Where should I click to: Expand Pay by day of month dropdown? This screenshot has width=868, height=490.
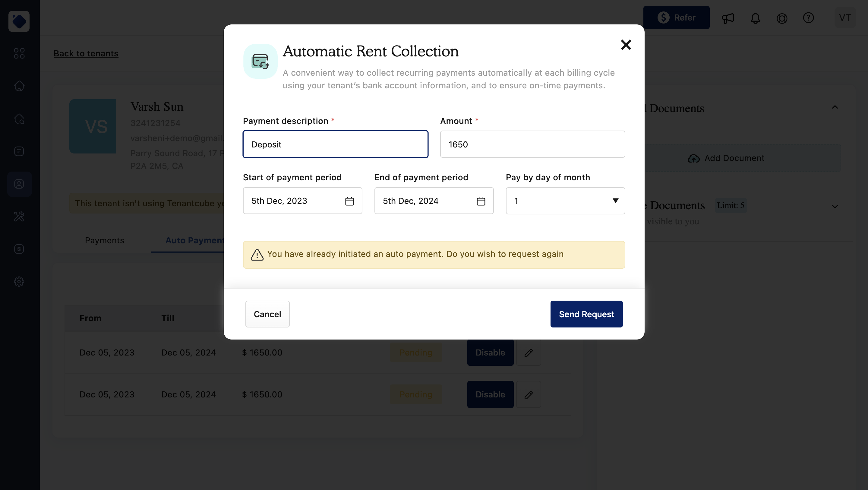click(565, 201)
